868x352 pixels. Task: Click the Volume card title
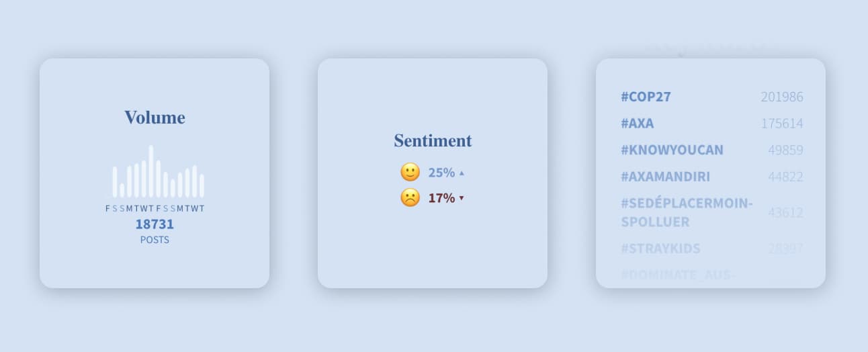click(x=155, y=118)
